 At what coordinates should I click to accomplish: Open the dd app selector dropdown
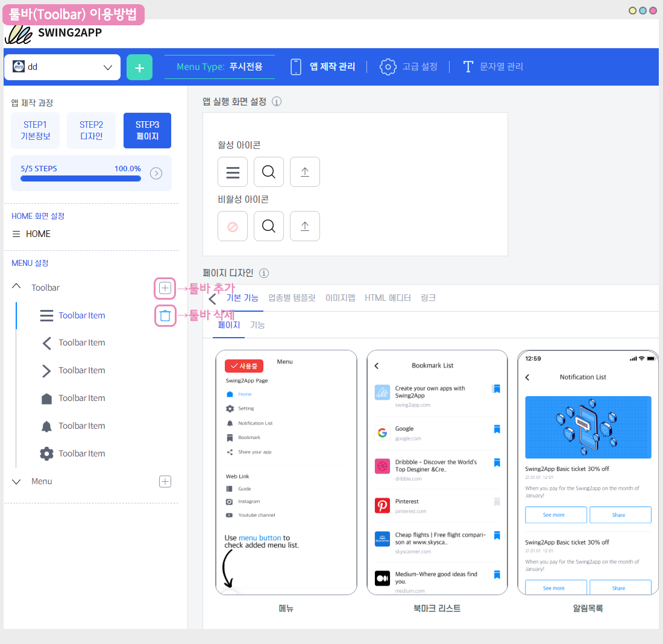pos(62,68)
